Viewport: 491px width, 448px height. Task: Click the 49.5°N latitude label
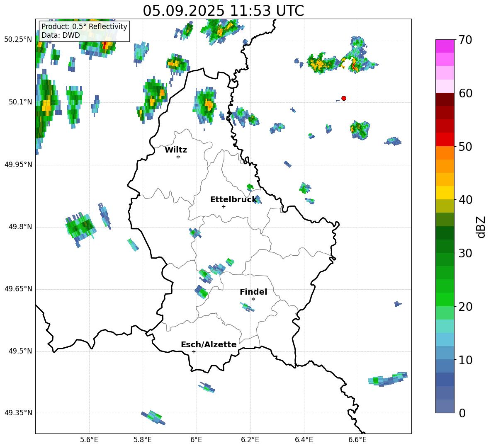[20, 351]
